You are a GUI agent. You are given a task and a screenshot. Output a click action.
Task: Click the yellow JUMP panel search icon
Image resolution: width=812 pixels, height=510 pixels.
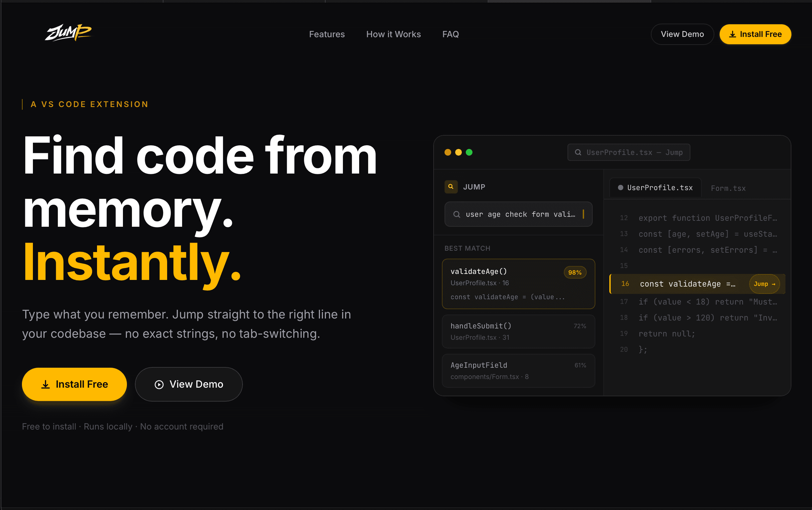pos(451,187)
